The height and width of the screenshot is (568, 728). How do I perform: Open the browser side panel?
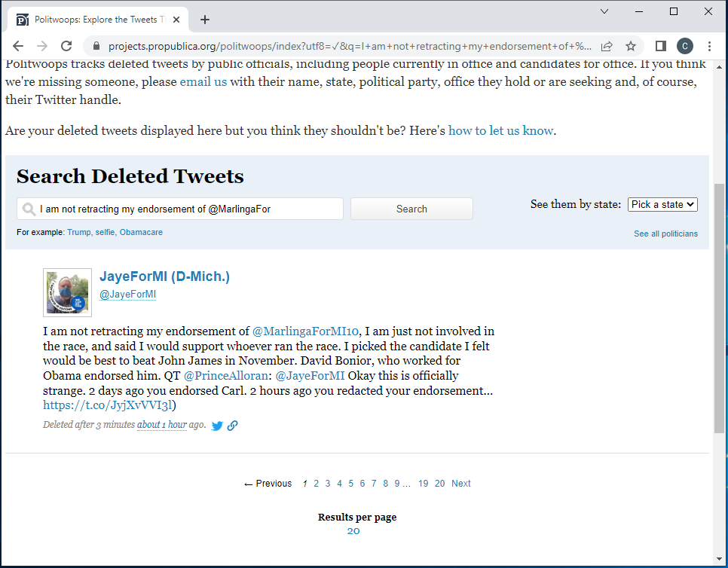pyautogui.click(x=661, y=46)
